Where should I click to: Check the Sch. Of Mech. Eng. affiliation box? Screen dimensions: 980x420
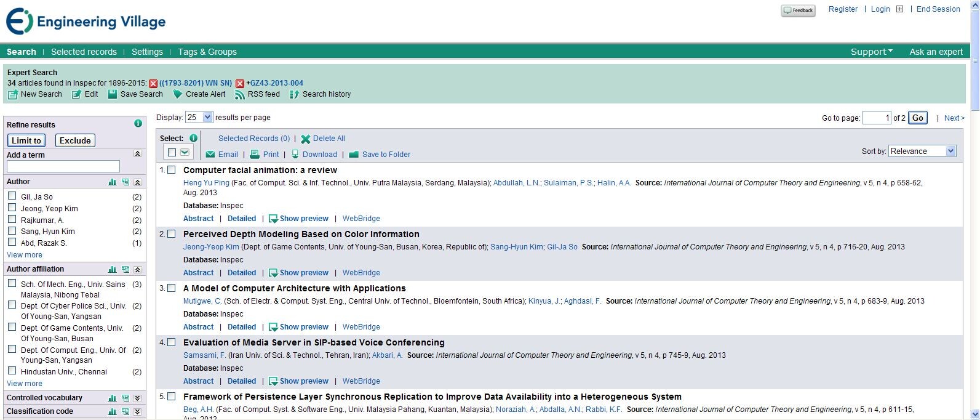coord(12,283)
